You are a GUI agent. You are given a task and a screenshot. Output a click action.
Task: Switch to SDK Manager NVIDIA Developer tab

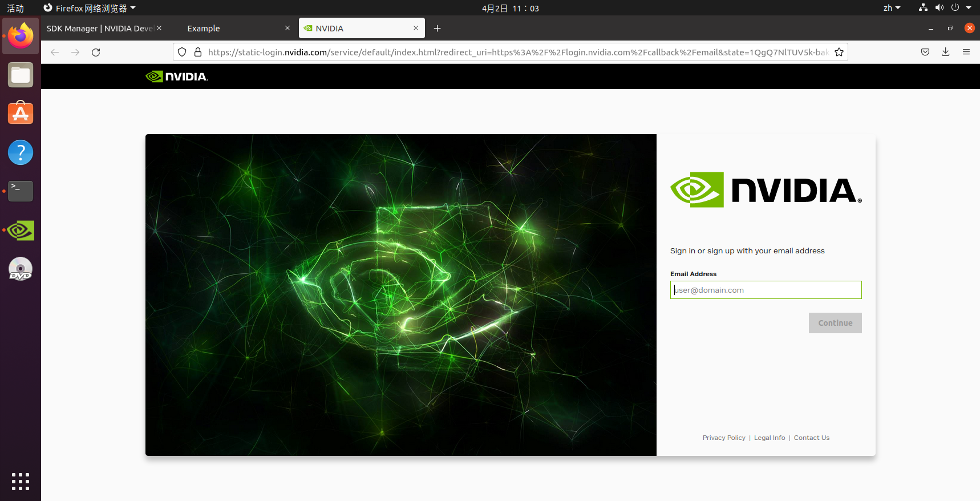99,28
